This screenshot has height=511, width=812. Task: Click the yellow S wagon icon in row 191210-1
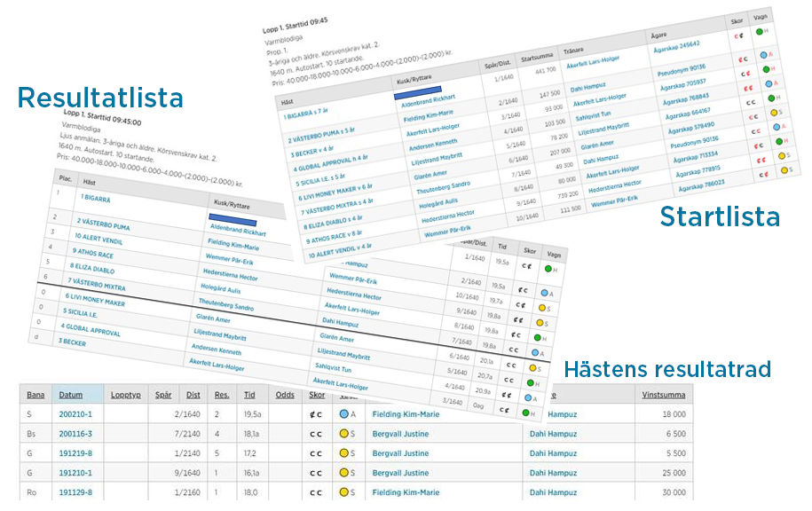[x=342, y=473]
